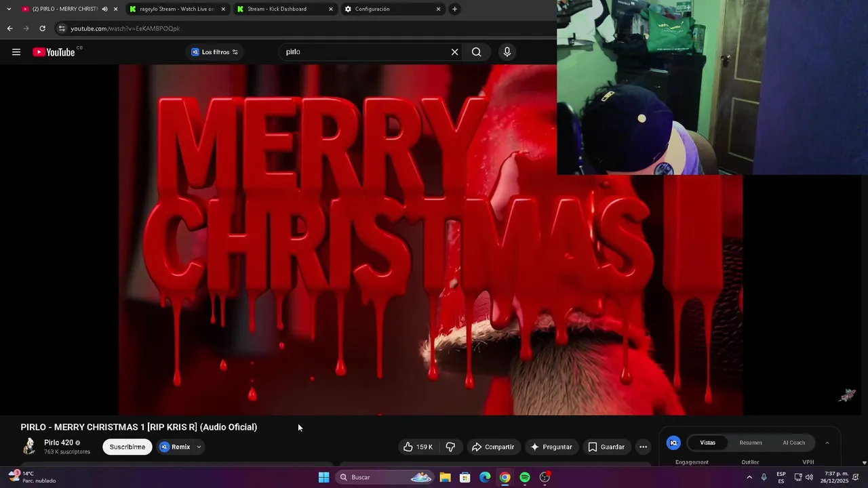Screen dimensions: 868x488
Task: Open site info icon in address bar
Action: point(62,28)
